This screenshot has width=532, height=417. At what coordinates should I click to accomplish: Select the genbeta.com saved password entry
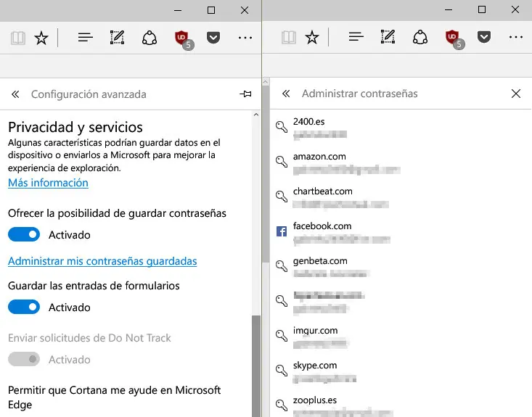click(401, 267)
